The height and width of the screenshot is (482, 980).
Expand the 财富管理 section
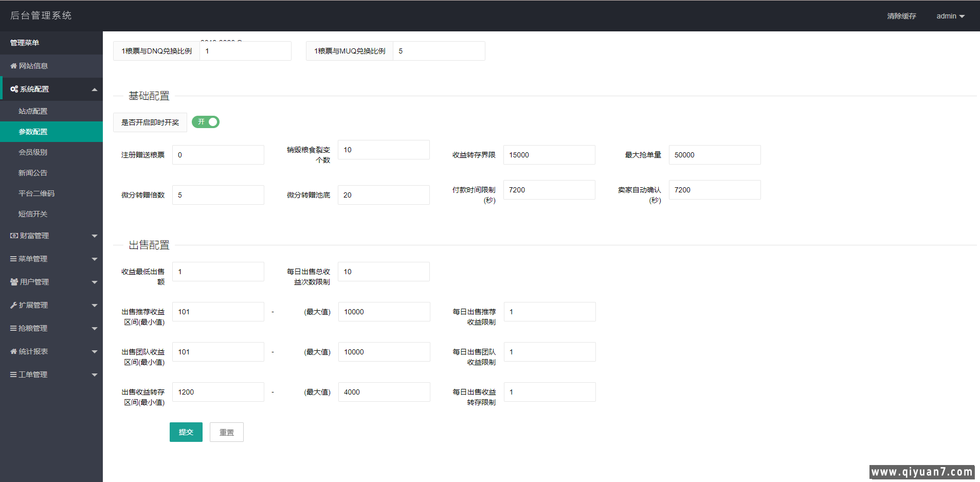click(51, 236)
